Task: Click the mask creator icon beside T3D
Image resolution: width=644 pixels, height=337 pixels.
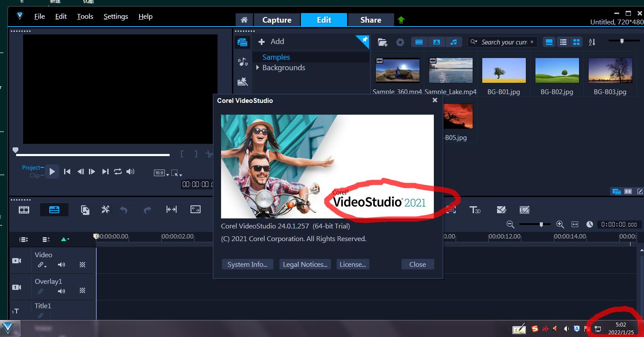Action: tap(501, 210)
